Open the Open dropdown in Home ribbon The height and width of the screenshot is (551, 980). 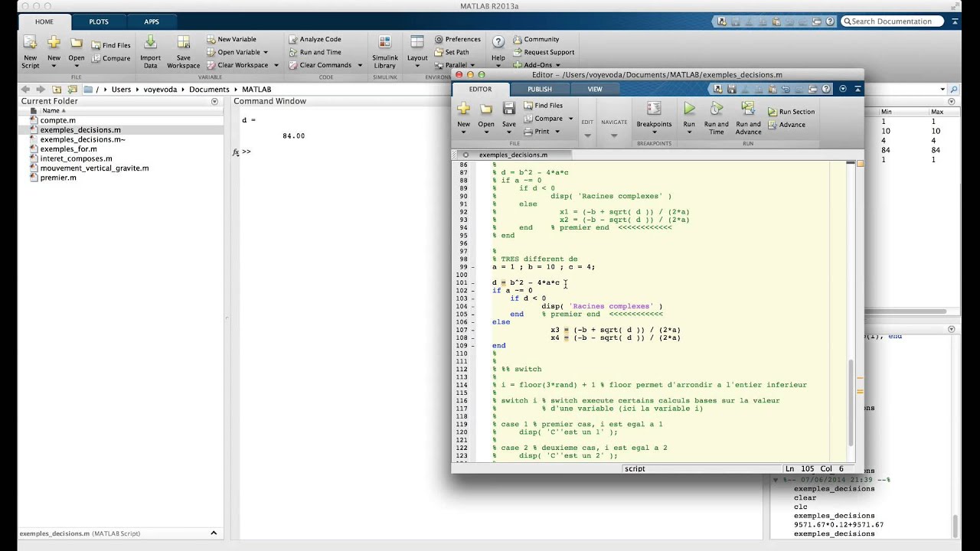click(77, 66)
